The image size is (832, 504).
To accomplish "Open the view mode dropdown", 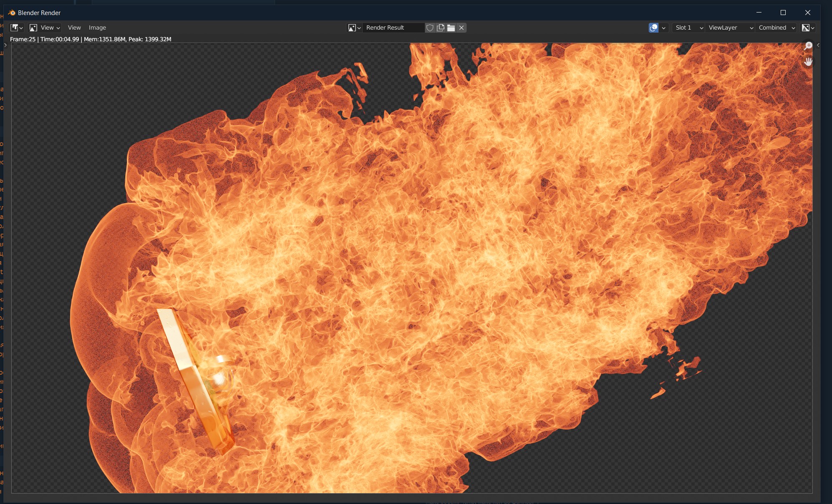I will tap(45, 28).
